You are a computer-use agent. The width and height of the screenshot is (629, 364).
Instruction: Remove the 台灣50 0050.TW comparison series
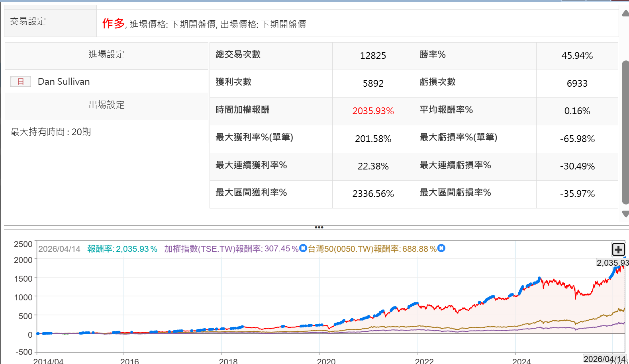pyautogui.click(x=441, y=248)
